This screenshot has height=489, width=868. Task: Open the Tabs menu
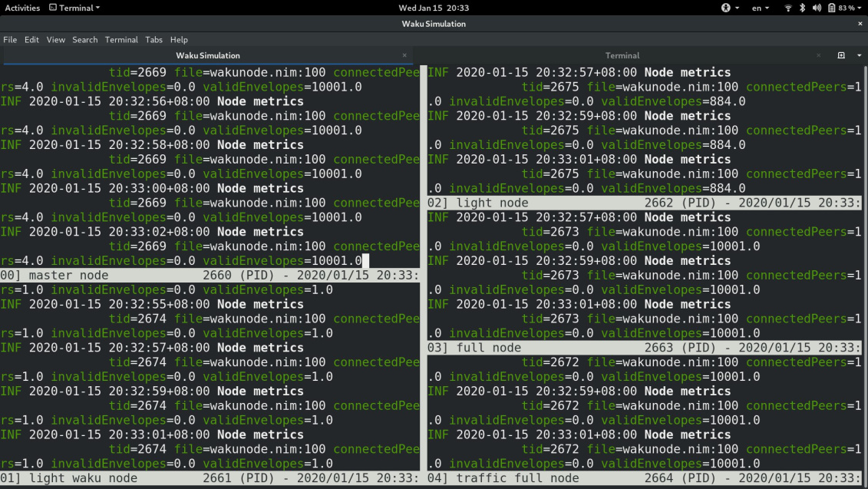[x=153, y=39]
